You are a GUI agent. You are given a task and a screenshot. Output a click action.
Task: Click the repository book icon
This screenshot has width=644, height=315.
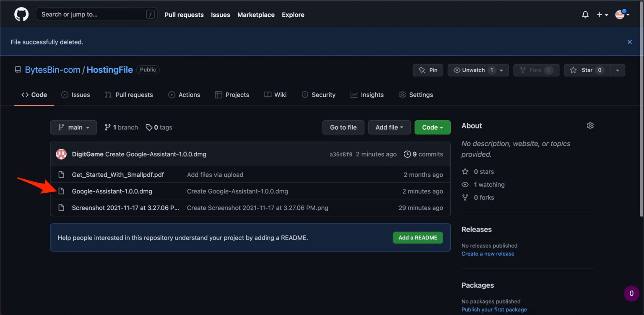(18, 70)
